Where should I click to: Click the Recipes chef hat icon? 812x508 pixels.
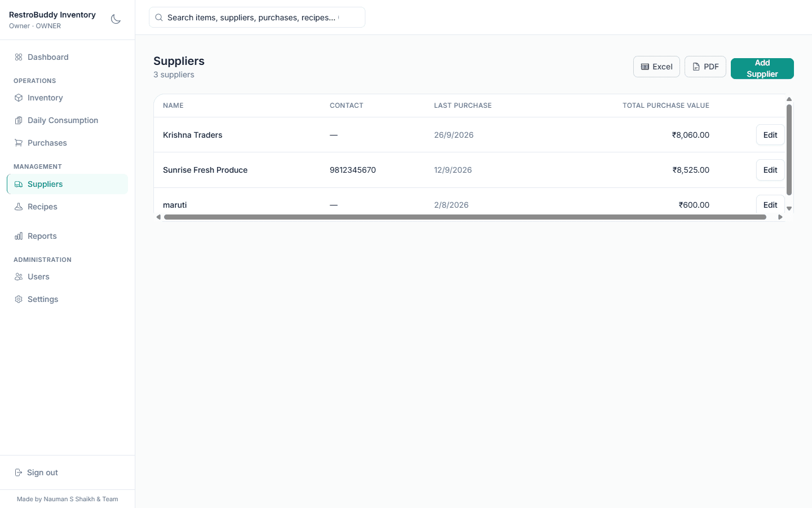19,207
